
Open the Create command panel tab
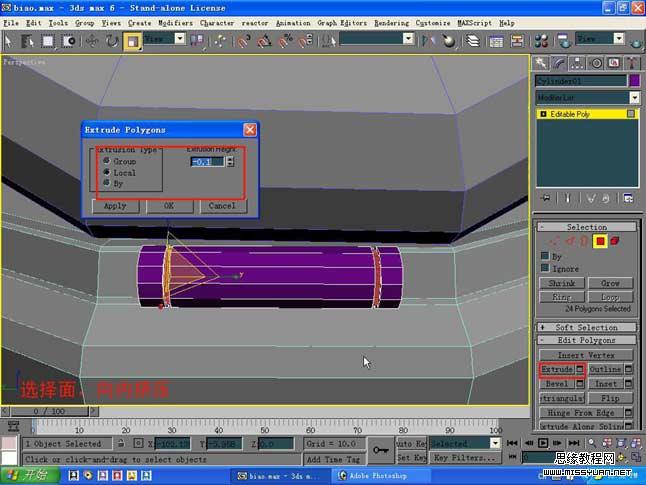click(x=541, y=63)
